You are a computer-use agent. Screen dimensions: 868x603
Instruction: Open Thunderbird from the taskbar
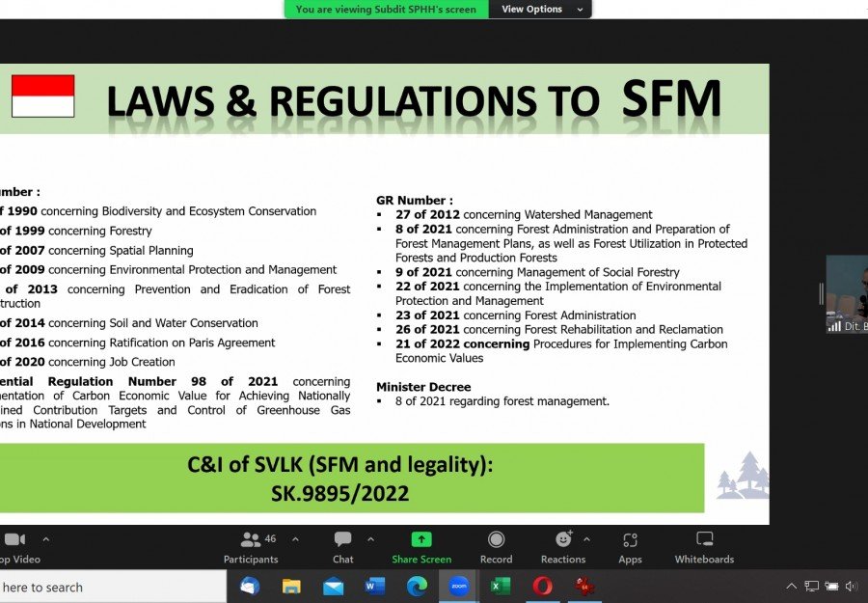[250, 586]
